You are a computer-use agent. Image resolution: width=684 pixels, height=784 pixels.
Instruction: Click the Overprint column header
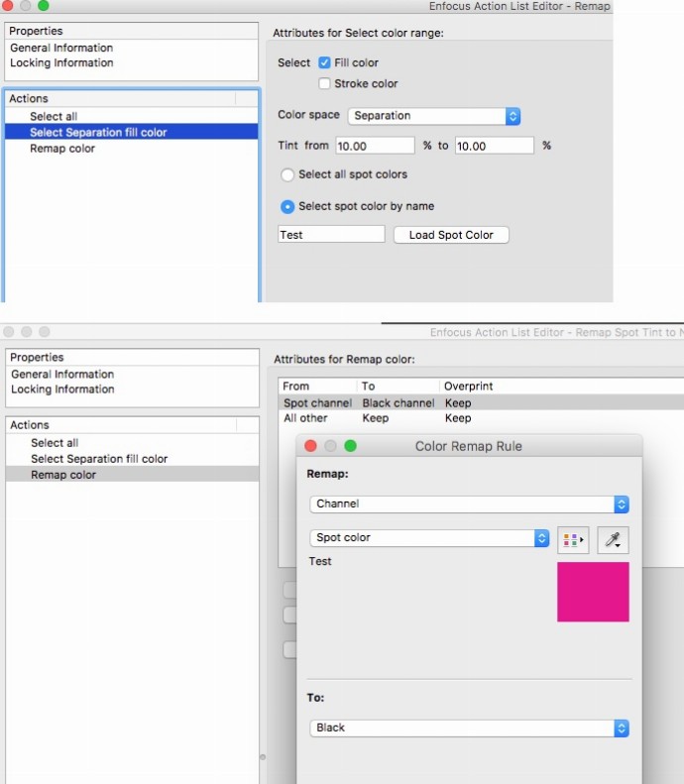pyautogui.click(x=562, y=387)
